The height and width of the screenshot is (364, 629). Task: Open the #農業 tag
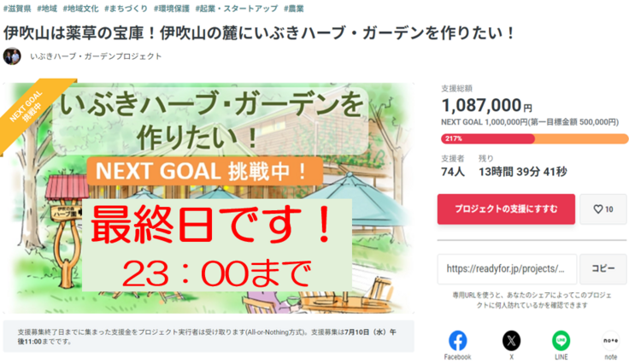pyautogui.click(x=295, y=8)
